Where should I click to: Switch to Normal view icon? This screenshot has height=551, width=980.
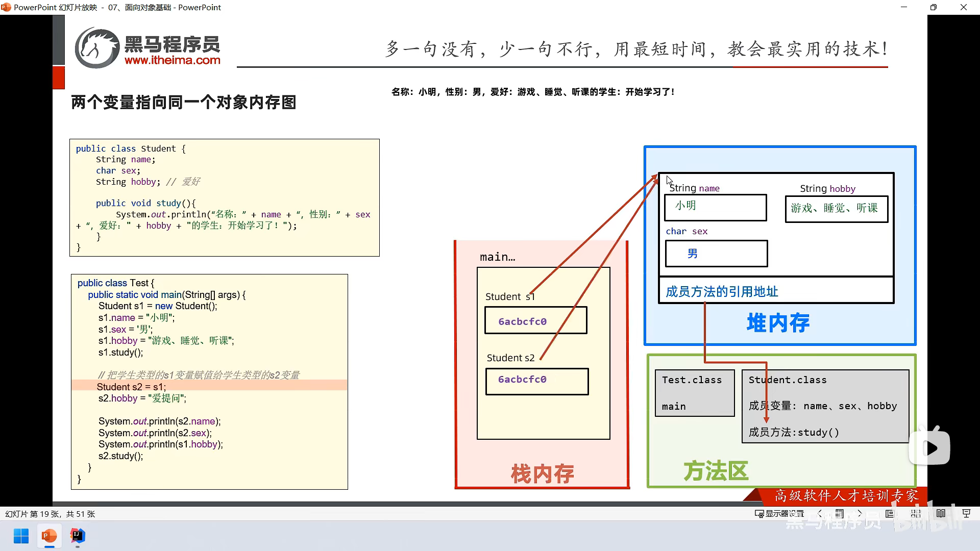[x=890, y=514]
